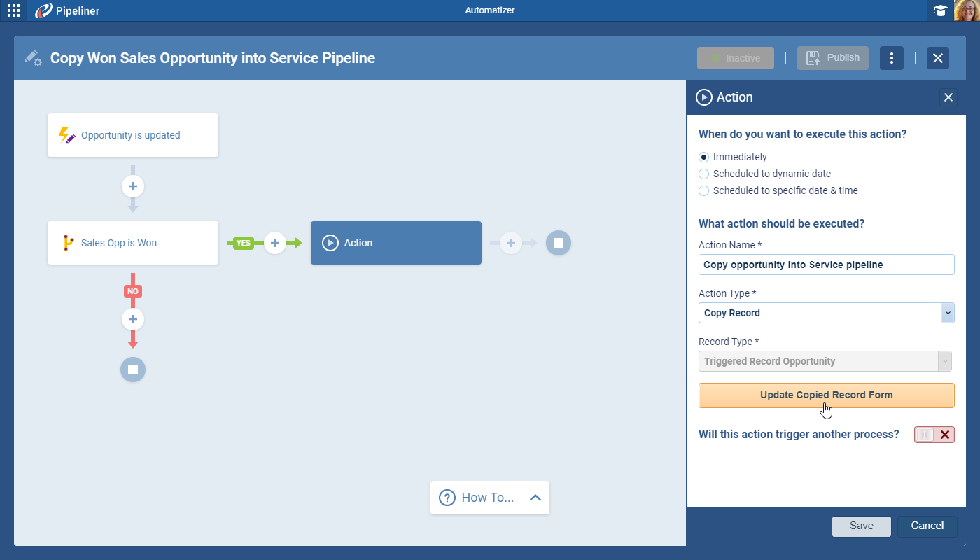Add a step on the NO branch
This screenshot has width=980, height=560.
click(x=133, y=320)
